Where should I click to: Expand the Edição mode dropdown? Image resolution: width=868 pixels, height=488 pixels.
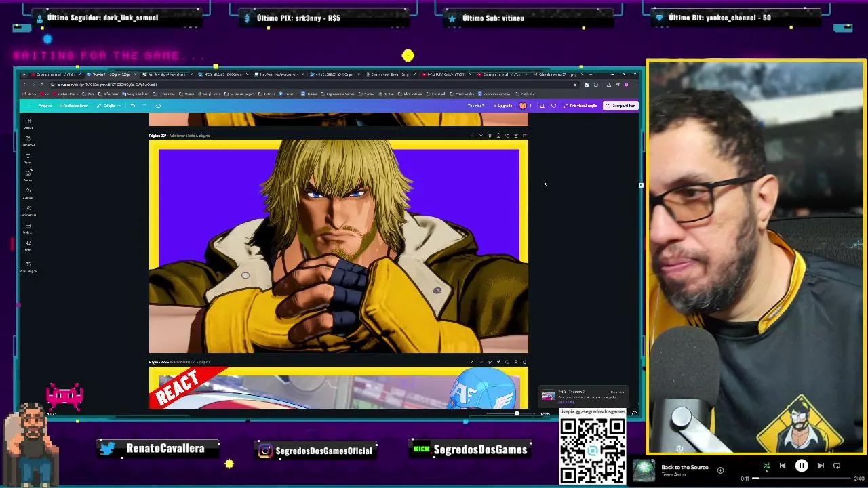click(109, 106)
